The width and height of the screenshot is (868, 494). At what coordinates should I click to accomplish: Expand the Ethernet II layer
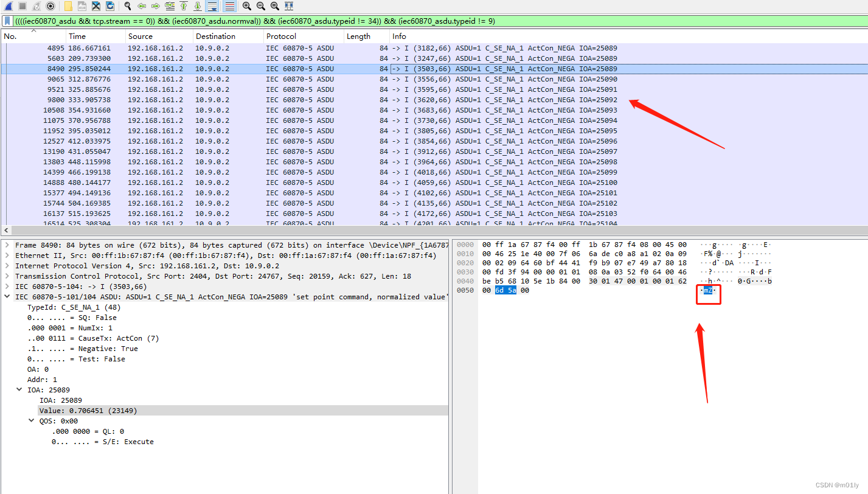(x=7, y=256)
